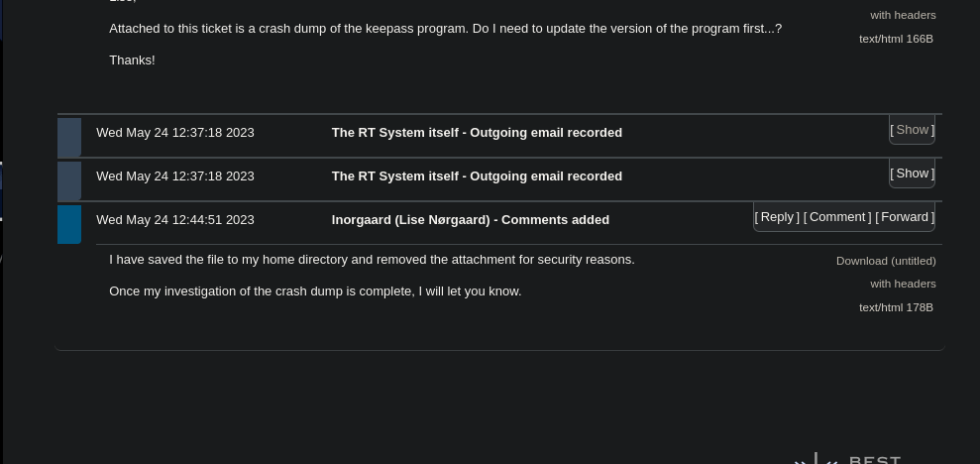Click the gray marker beside the upper outgoing email

(x=69, y=137)
